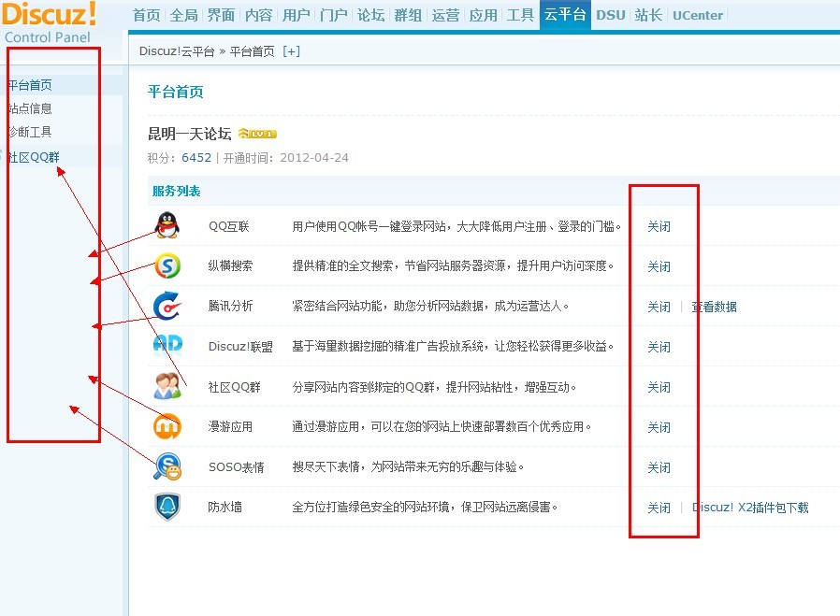Viewport: 840px width, 616px height.
Task: Click the 腾讯分析 service name
Action: point(230,306)
